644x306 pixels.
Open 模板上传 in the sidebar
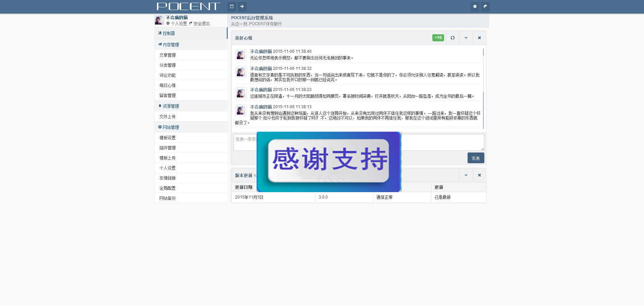(191, 158)
